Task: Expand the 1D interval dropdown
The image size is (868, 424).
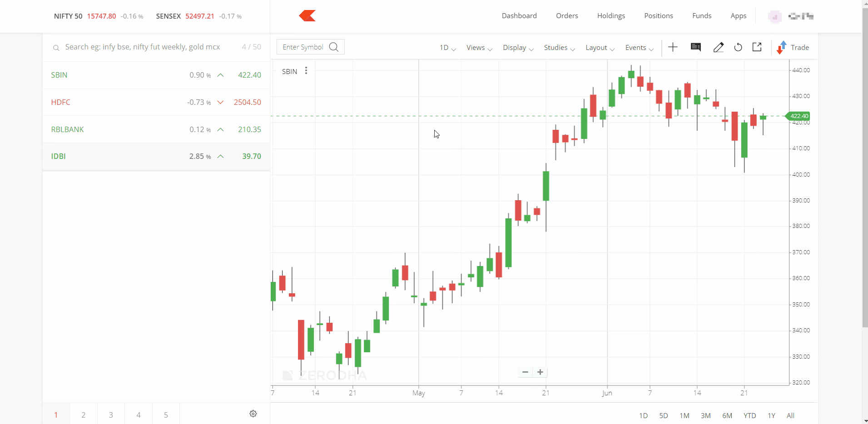Action: pyautogui.click(x=447, y=48)
